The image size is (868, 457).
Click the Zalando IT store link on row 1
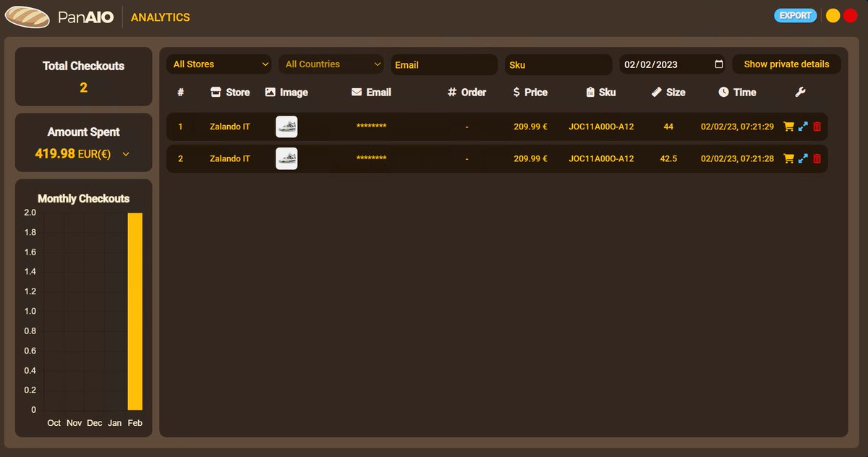click(229, 127)
